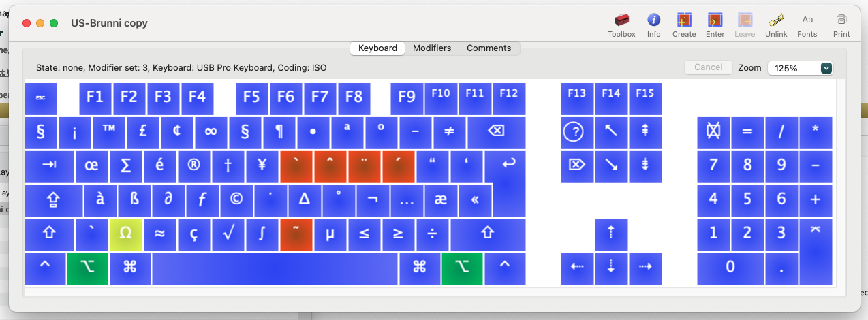The height and width of the screenshot is (320, 868).
Task: Click the orange acute accent dead key
Action: tap(399, 167)
